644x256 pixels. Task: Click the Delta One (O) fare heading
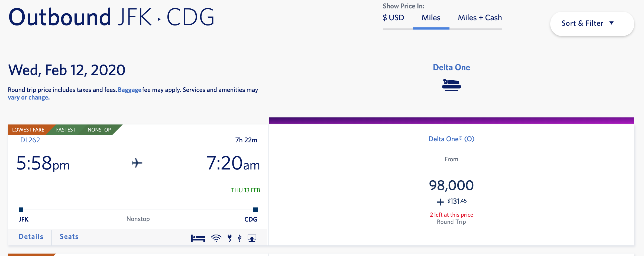(451, 139)
